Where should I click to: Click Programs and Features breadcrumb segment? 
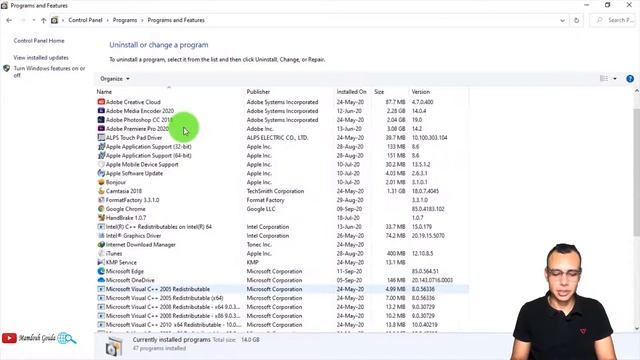tap(176, 20)
